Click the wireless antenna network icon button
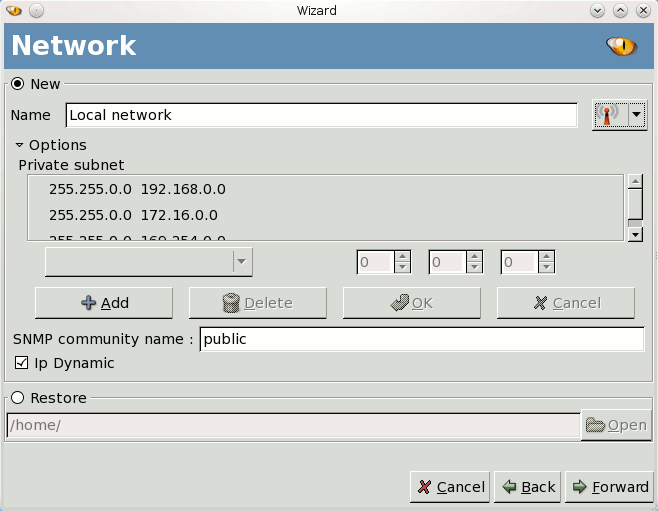Image resolution: width=658 pixels, height=511 pixels. coord(611,115)
